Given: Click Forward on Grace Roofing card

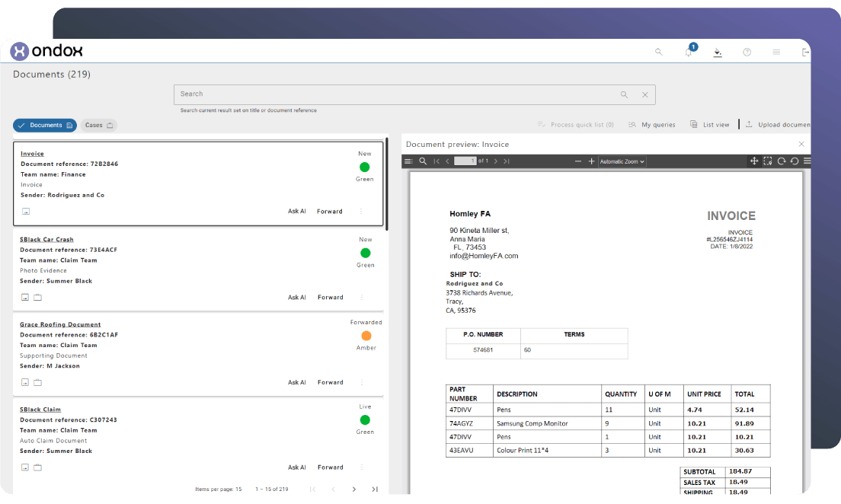Looking at the screenshot, I should [x=331, y=382].
